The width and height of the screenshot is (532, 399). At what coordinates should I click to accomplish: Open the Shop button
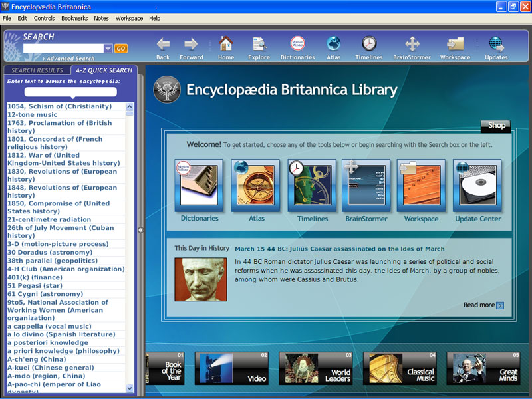tap(495, 126)
